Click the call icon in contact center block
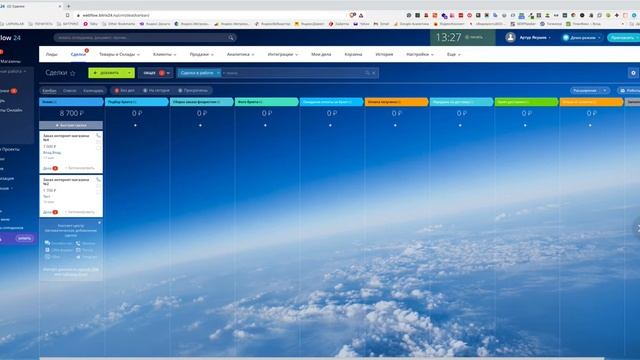 pyautogui.click(x=78, y=243)
